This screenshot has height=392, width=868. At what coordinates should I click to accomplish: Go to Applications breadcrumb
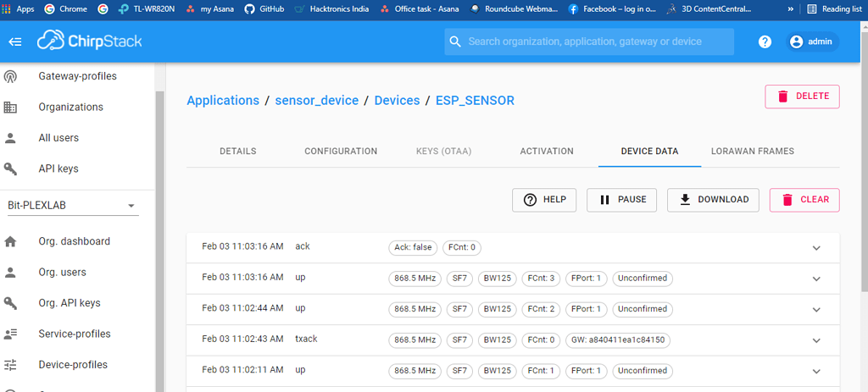(x=223, y=101)
